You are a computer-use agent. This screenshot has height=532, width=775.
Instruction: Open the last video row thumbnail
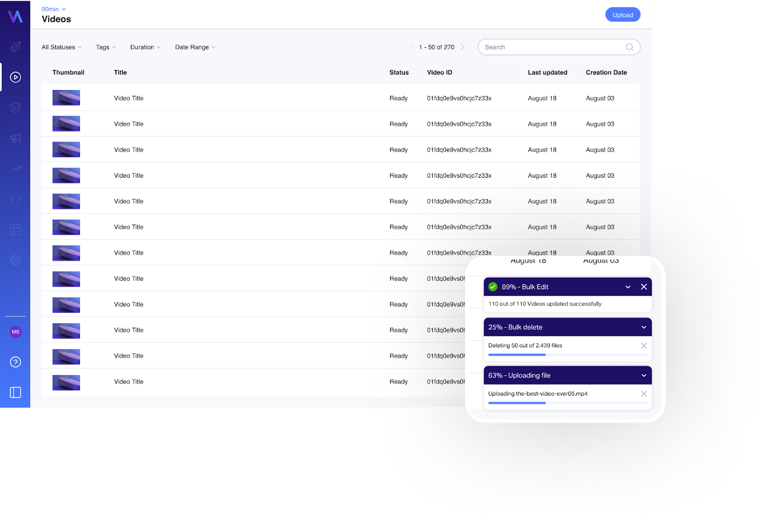click(66, 382)
